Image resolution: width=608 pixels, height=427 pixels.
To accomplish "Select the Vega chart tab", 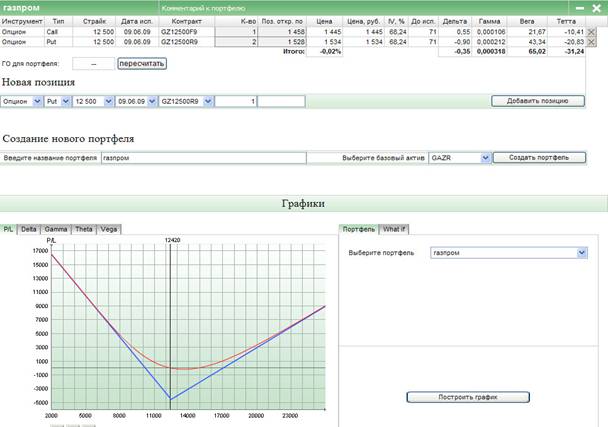I will click(x=109, y=229).
